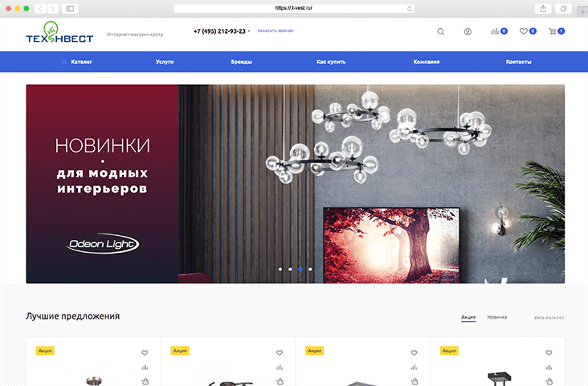Image resolution: width=588 pixels, height=386 pixels.
Task: Add fourth product to favorites with heart
Action: coord(549,352)
